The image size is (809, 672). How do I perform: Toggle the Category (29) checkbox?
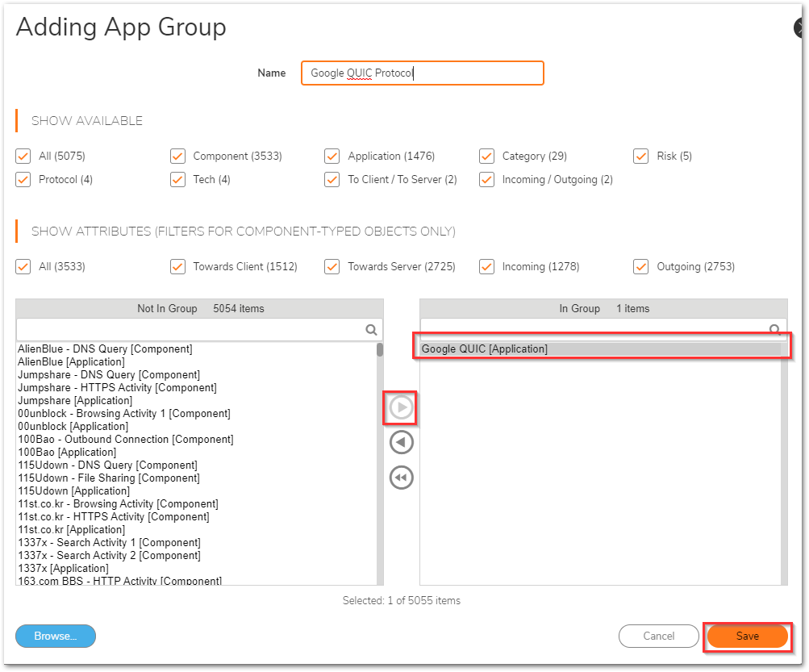click(487, 156)
